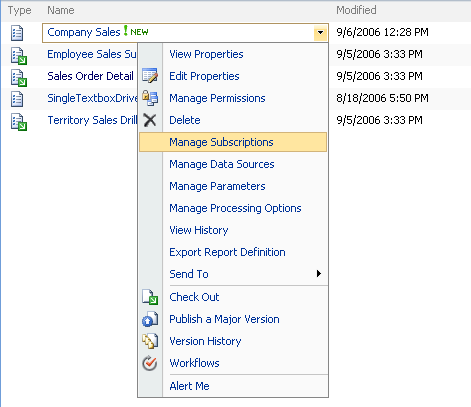Click Employee Sales row's 3:33 PM date

coord(379,54)
